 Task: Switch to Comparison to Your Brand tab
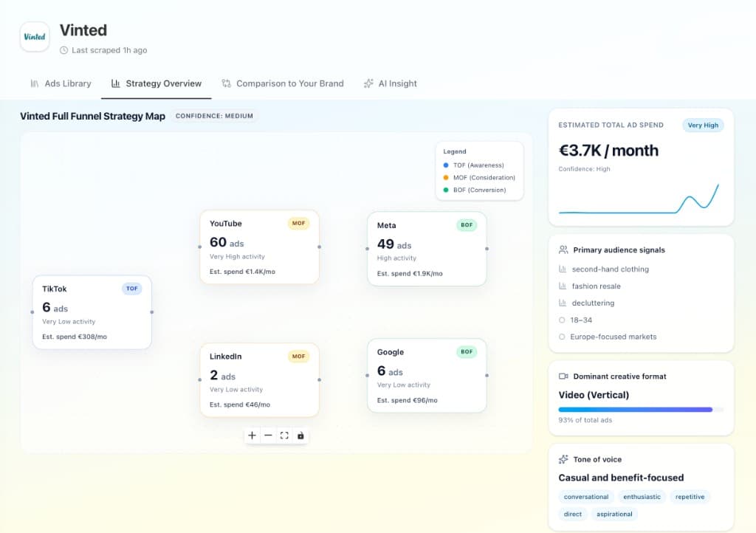(283, 83)
